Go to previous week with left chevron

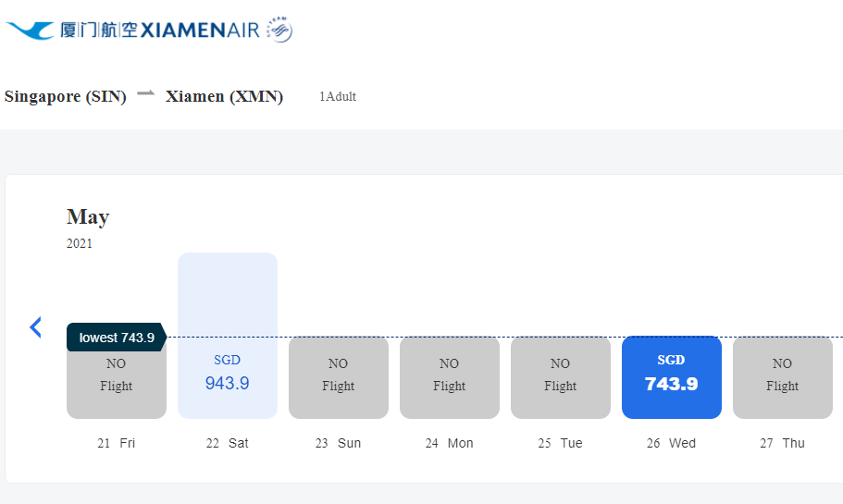coord(36,326)
